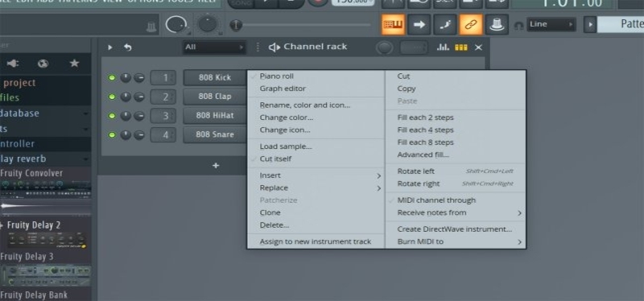Viewport: 644px width, 301px height.
Task: Open the Line snap dropdown
Action: click(x=551, y=24)
